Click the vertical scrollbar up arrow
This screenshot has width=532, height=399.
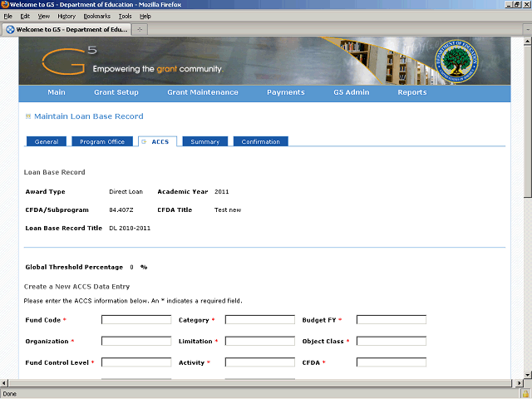tap(527, 42)
